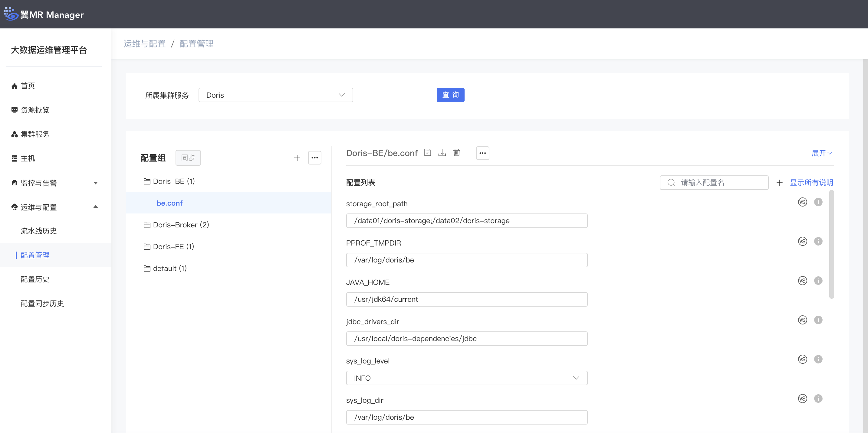The width and height of the screenshot is (868, 433).
Task: Go to 集群服务 in the sidebar
Action: pyautogui.click(x=35, y=134)
